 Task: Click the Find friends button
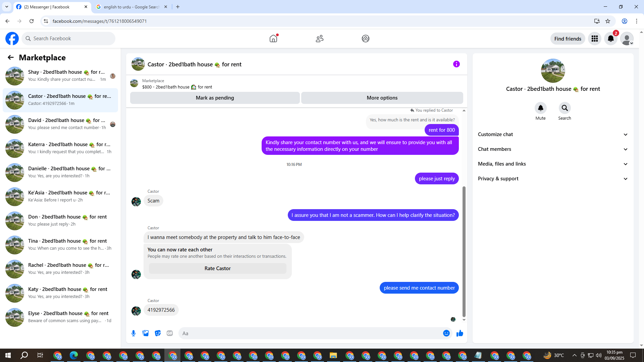[568, 39]
